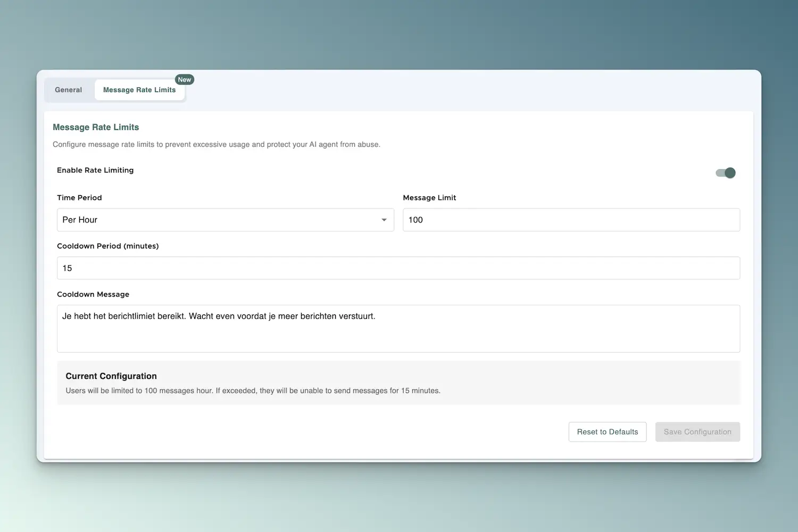Click the Time Period label

[x=79, y=197]
